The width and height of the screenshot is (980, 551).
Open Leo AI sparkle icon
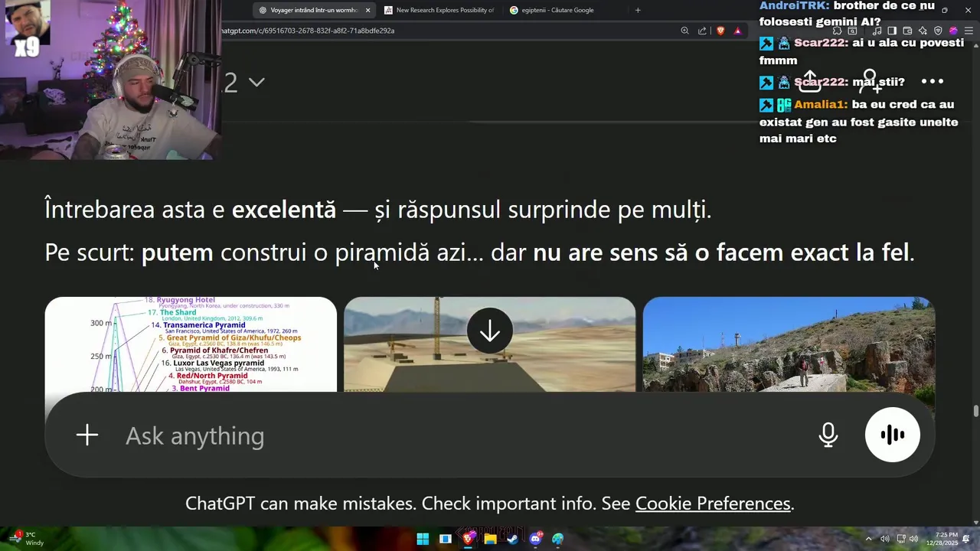(x=923, y=31)
